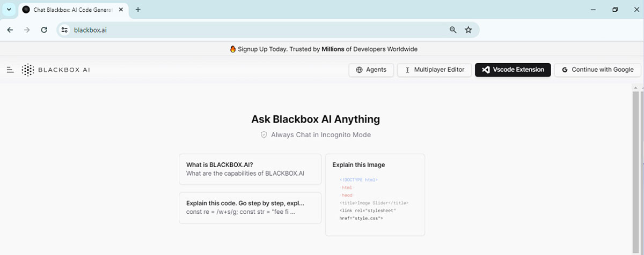Click the Blackbox AI dotted logo
The width and height of the screenshot is (644, 255).
click(27, 70)
